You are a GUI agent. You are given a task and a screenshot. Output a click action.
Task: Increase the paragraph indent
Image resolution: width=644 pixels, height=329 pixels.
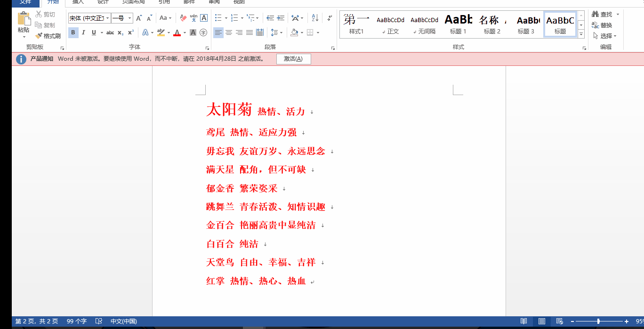pos(281,18)
